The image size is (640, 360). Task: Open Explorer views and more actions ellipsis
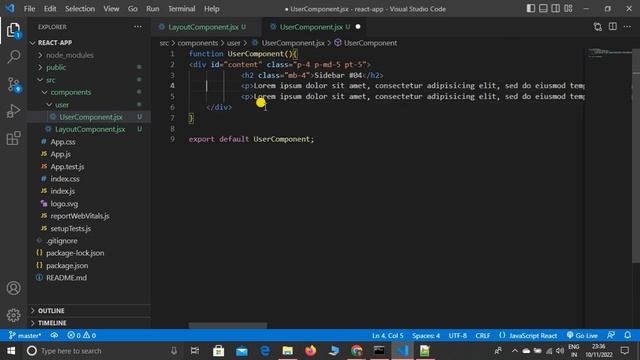138,27
